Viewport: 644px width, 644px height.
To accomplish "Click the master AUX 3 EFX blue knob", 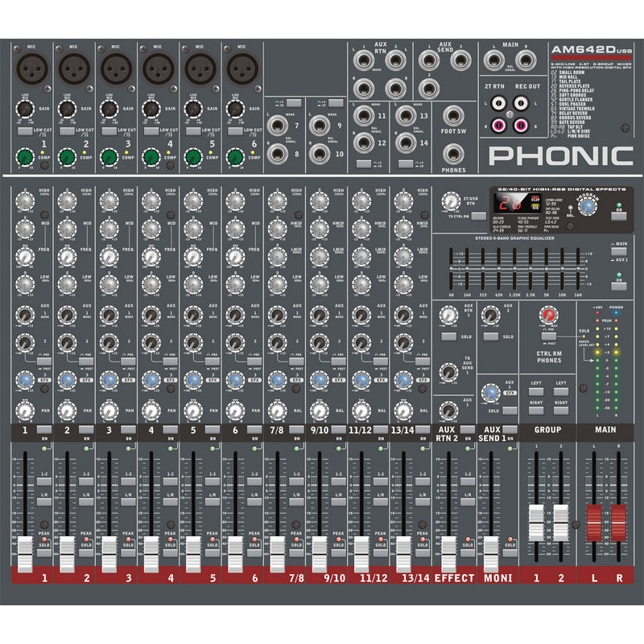I will (x=490, y=393).
